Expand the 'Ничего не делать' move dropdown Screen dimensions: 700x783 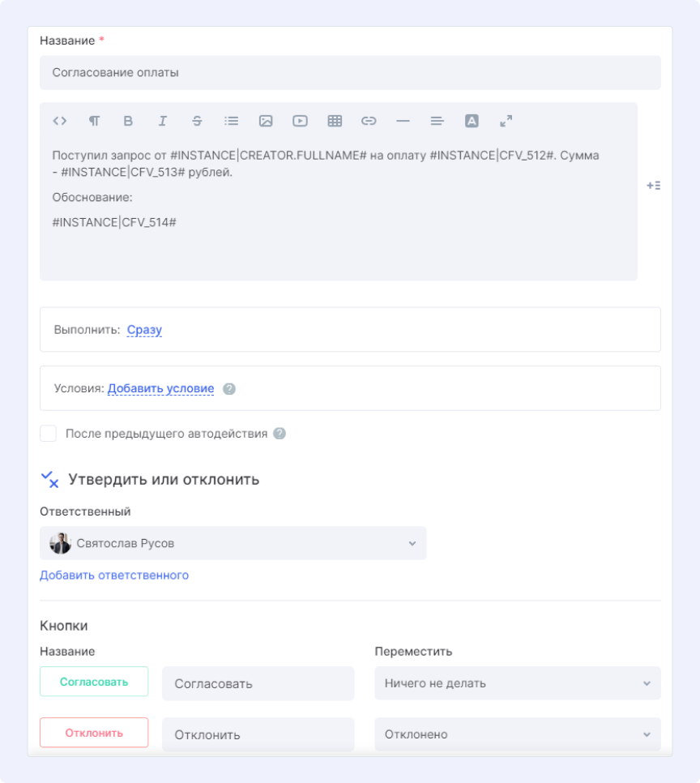tap(517, 683)
